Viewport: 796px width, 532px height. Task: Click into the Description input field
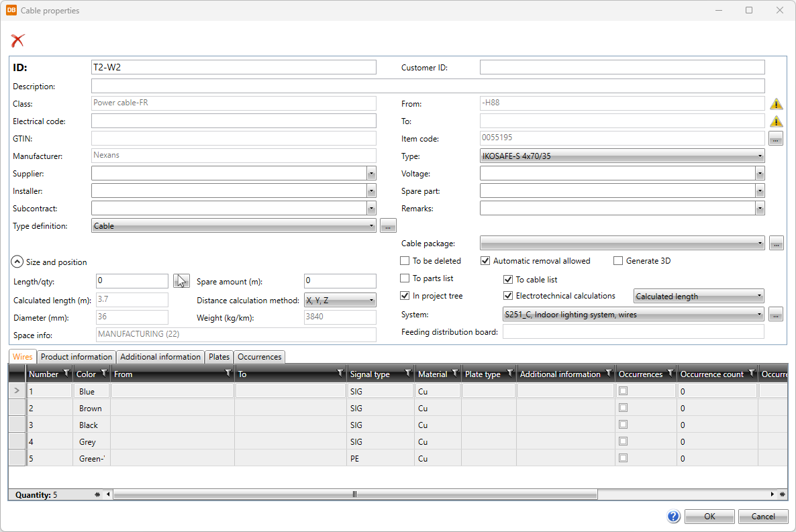click(428, 86)
